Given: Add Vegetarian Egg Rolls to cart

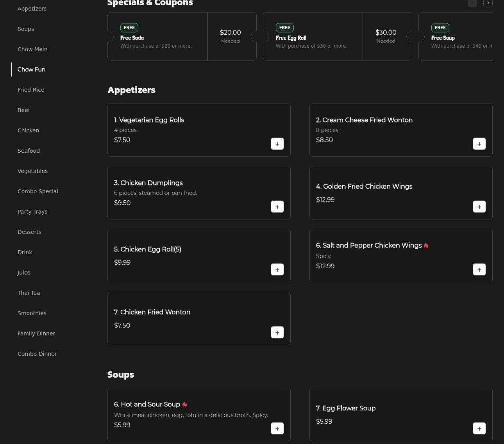Looking at the screenshot, I should click(277, 144).
